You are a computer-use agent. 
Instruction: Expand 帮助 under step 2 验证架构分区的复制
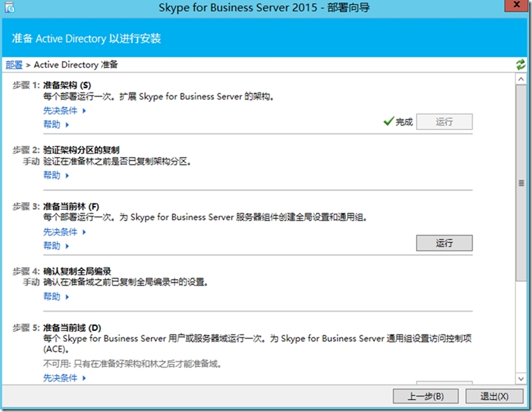click(56, 176)
